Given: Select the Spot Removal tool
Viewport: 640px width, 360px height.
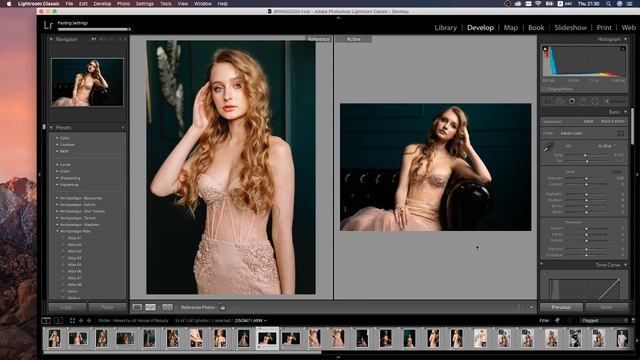Looking at the screenshot, I should pyautogui.click(x=560, y=101).
